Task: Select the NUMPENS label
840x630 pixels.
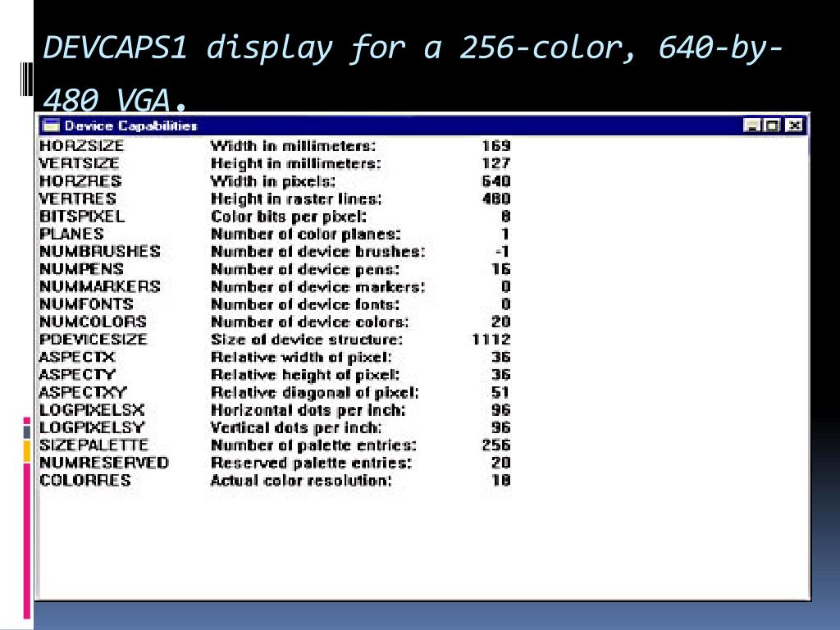Action: coord(81,269)
